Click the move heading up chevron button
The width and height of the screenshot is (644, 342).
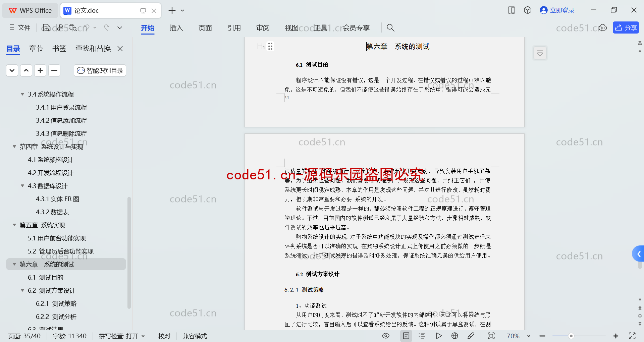(26, 70)
